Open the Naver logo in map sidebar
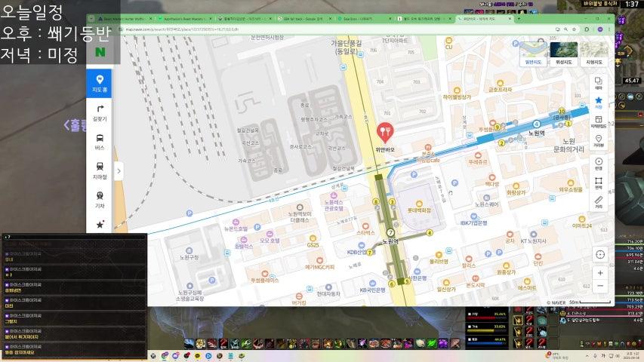 coord(100,52)
